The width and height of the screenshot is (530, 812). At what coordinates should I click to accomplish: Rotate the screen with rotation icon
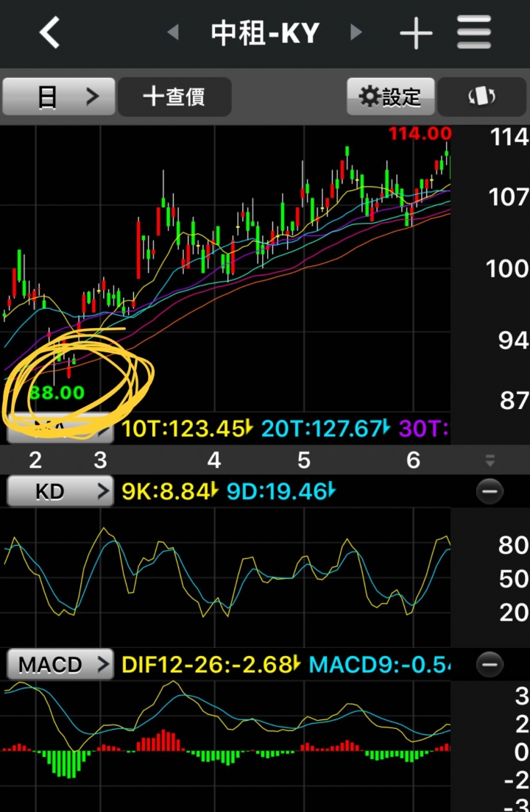click(x=482, y=96)
